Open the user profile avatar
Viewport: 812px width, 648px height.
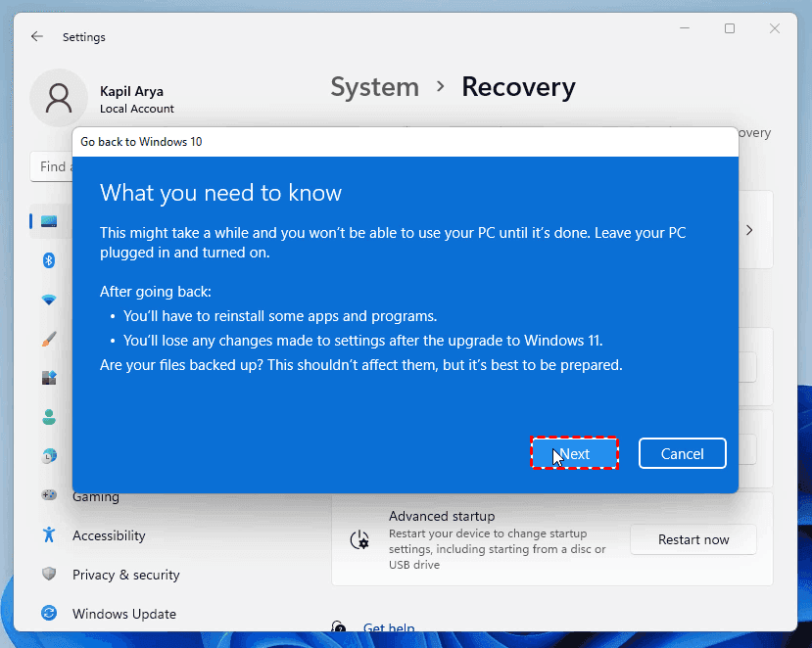59,98
